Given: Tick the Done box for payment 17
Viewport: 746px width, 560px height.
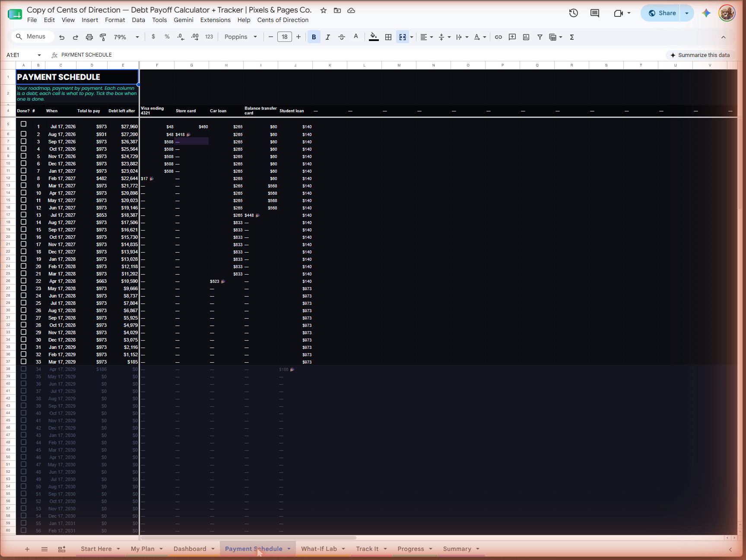Looking at the screenshot, I should click(x=24, y=244).
